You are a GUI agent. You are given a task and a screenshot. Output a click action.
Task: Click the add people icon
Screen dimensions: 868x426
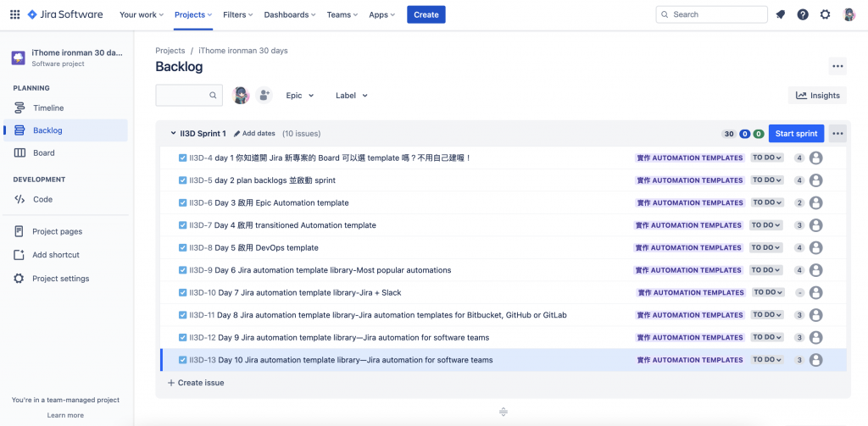(264, 95)
